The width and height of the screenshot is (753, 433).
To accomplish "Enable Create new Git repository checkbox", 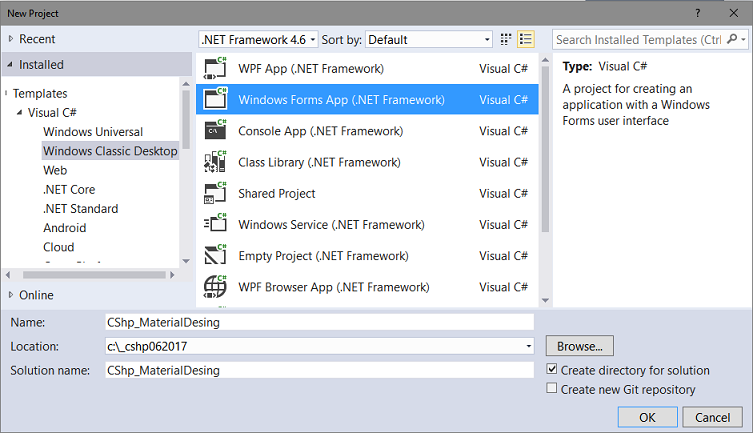I will pyautogui.click(x=552, y=388).
